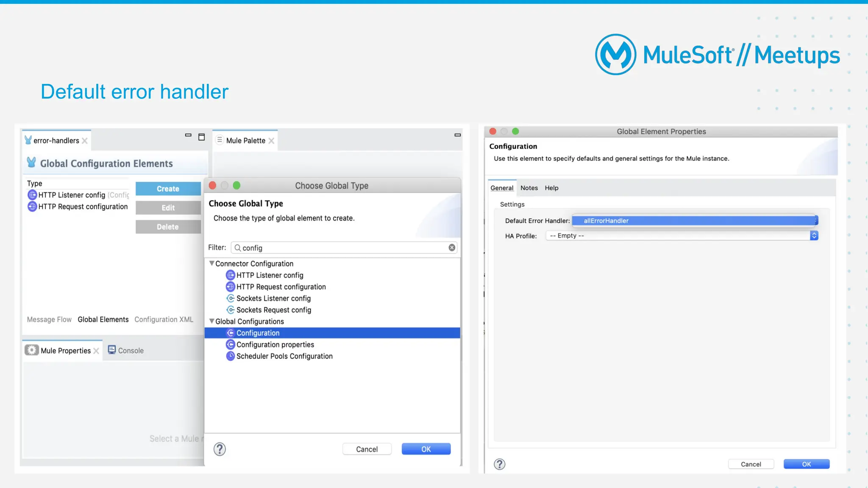Collapse the Global Configurations group
The height and width of the screenshot is (488, 868).
tap(211, 321)
